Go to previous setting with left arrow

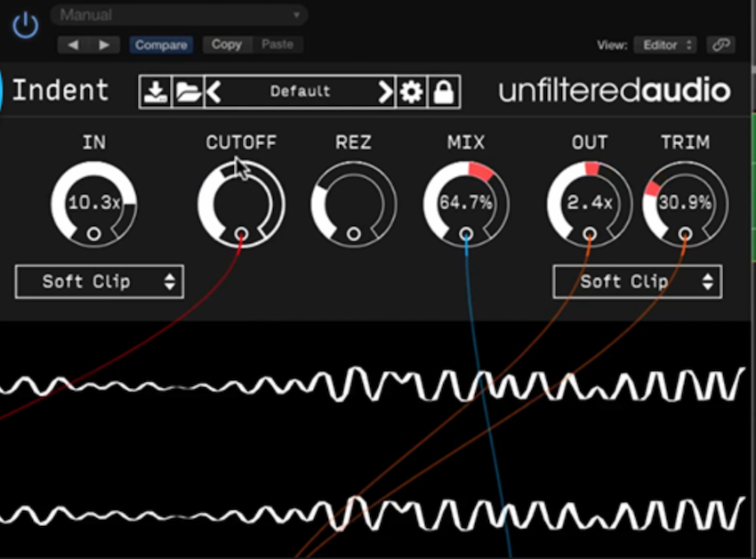(x=73, y=45)
